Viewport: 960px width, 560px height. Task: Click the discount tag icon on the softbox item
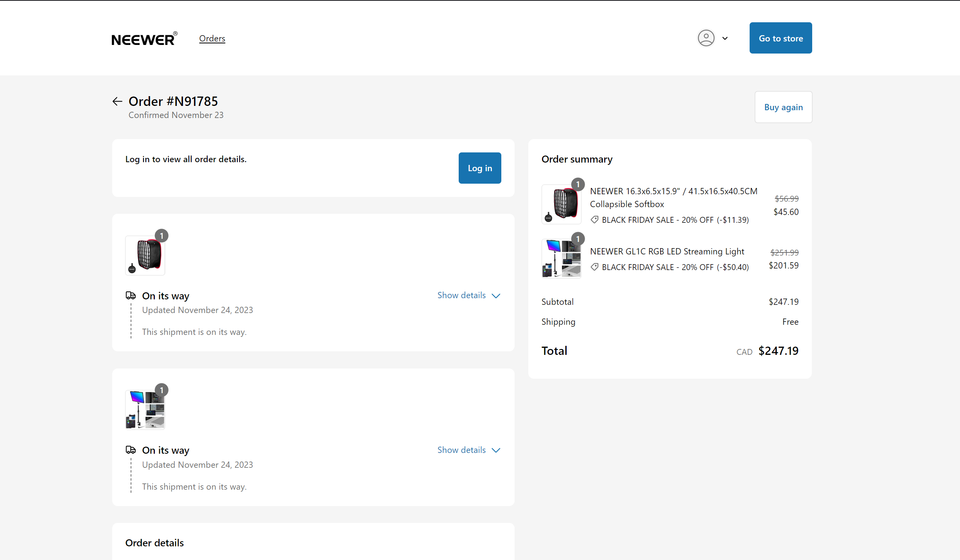point(594,220)
